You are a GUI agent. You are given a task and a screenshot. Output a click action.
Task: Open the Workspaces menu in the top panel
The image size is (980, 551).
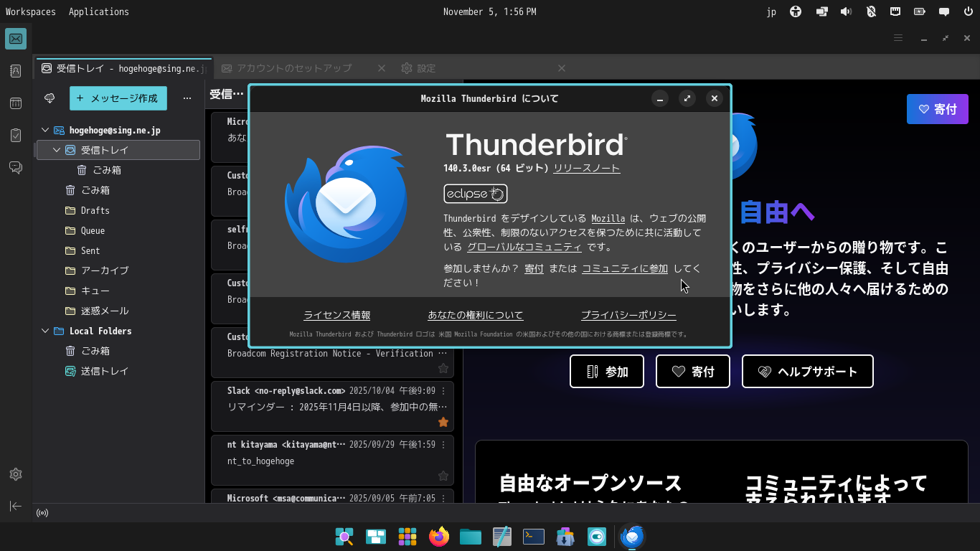point(31,11)
